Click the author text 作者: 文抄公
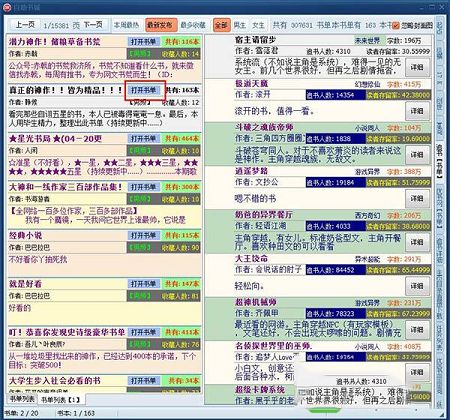 [x=256, y=182]
